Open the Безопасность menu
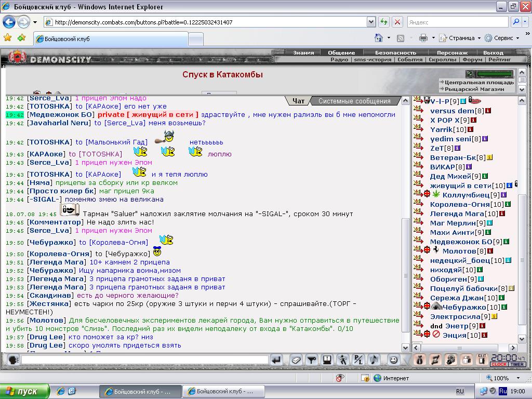 [x=395, y=52]
